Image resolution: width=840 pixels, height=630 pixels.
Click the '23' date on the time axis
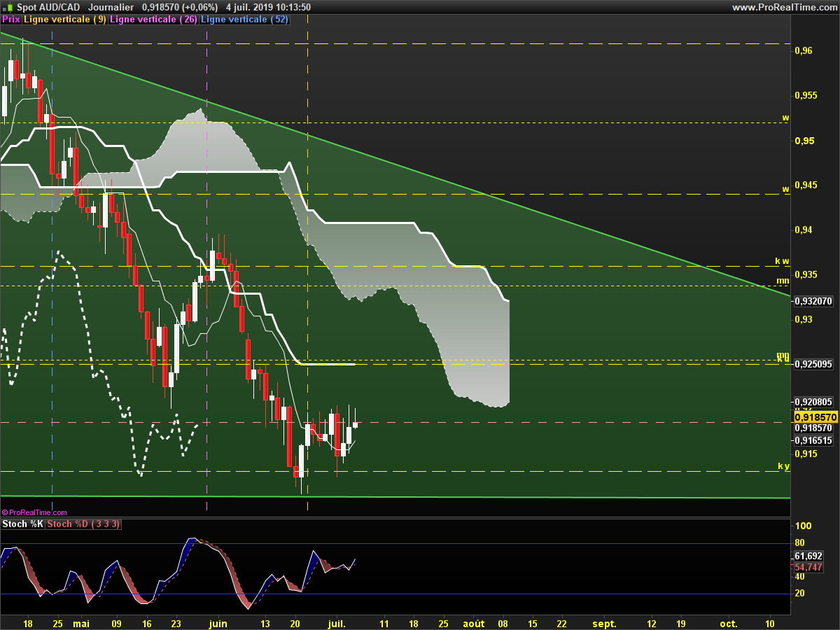tap(176, 623)
